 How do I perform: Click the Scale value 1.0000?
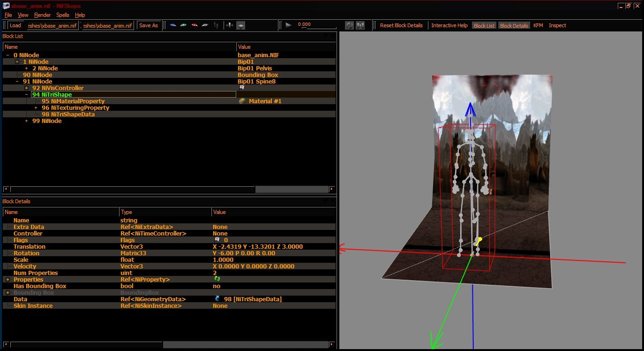(x=223, y=259)
